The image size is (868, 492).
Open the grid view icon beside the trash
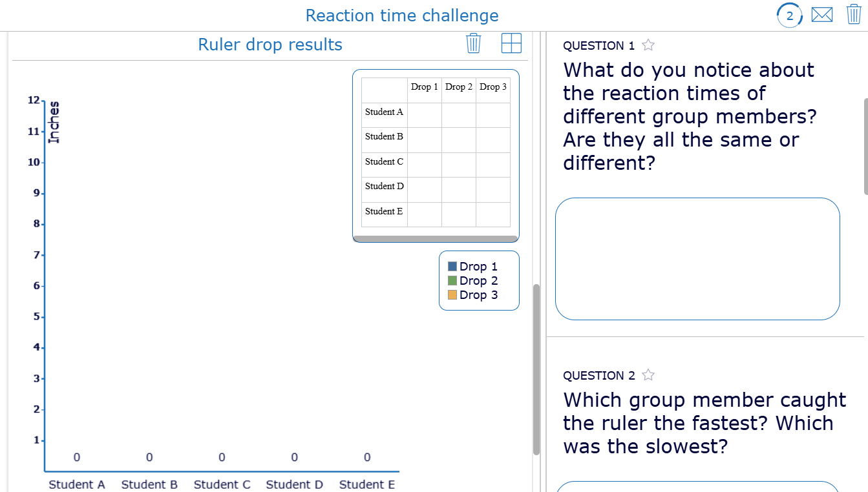point(511,43)
